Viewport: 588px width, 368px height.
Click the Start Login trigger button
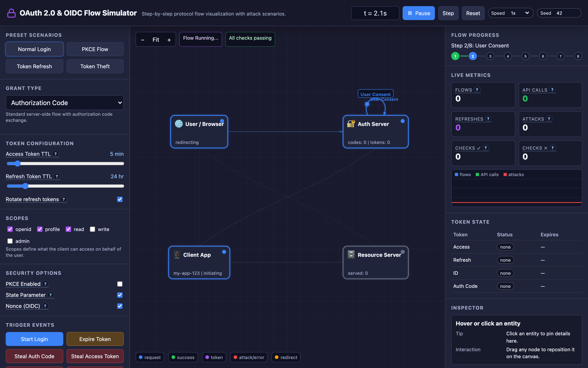34,339
